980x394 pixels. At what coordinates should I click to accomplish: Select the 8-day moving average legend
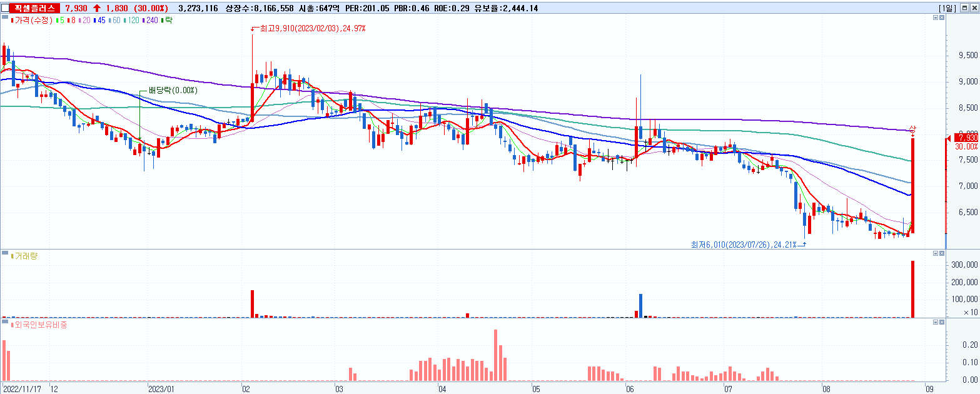[73, 21]
